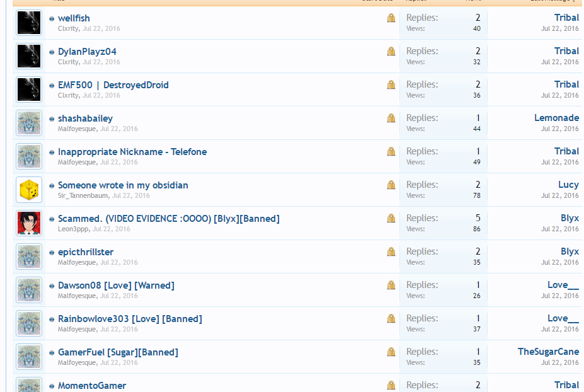Image resolution: width=584 pixels, height=392 pixels.
Task: Click the padlock on Rainbowlove303 thread
Action: (391, 318)
